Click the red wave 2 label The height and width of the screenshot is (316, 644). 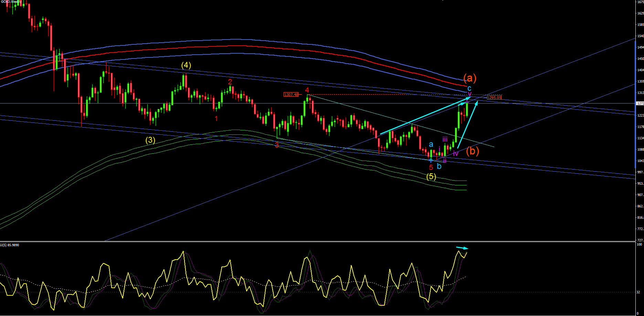[x=230, y=82]
